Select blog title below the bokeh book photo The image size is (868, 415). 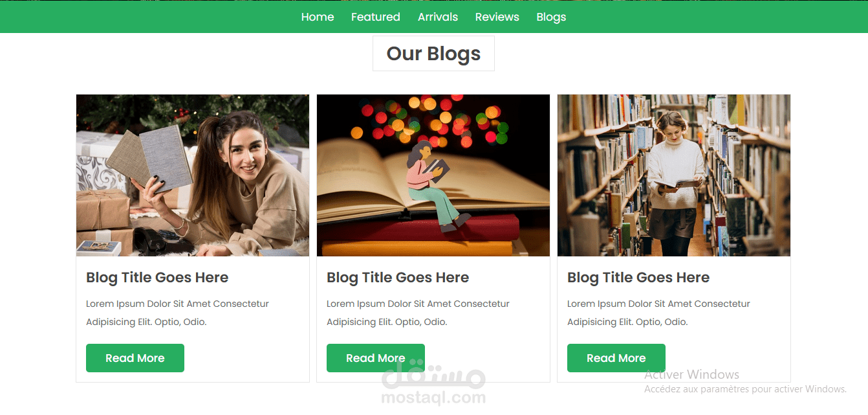pyautogui.click(x=398, y=278)
